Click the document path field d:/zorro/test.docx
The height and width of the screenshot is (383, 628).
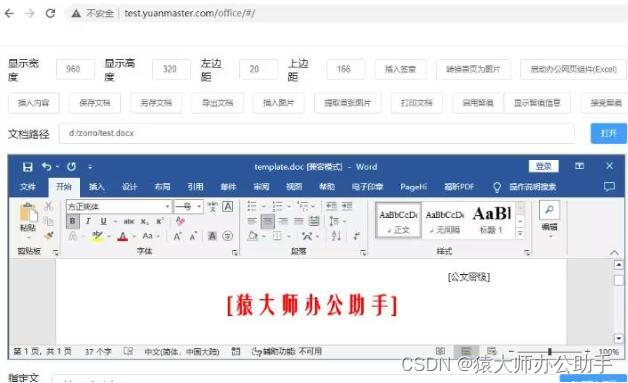[x=316, y=133]
